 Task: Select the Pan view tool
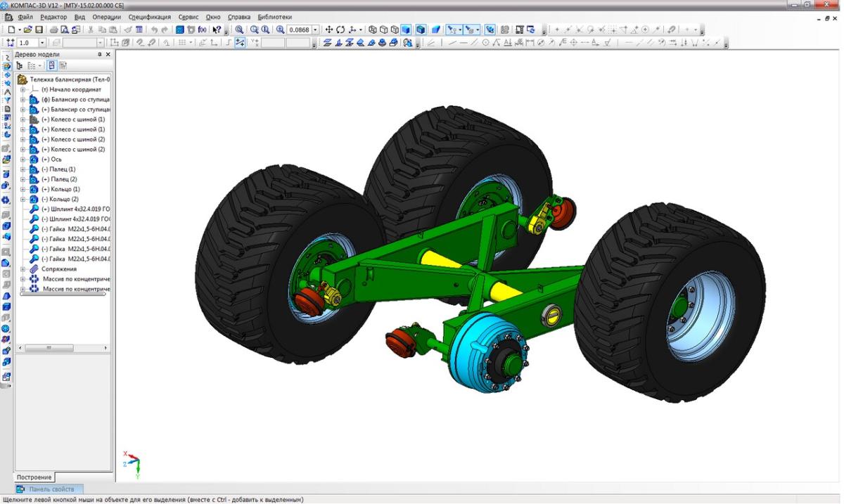[x=329, y=30]
